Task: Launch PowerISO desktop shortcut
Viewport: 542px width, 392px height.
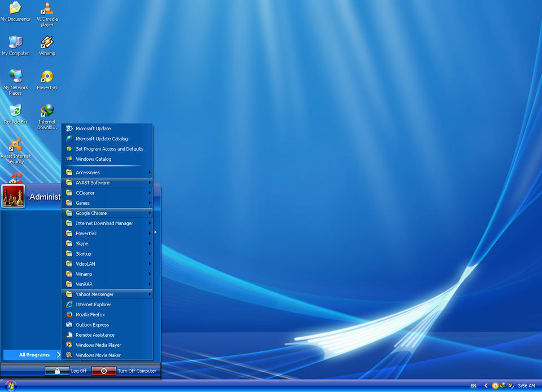Action: click(x=47, y=80)
